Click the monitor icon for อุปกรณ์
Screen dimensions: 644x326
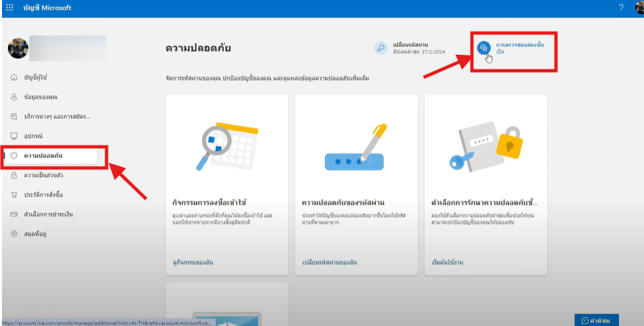point(14,136)
